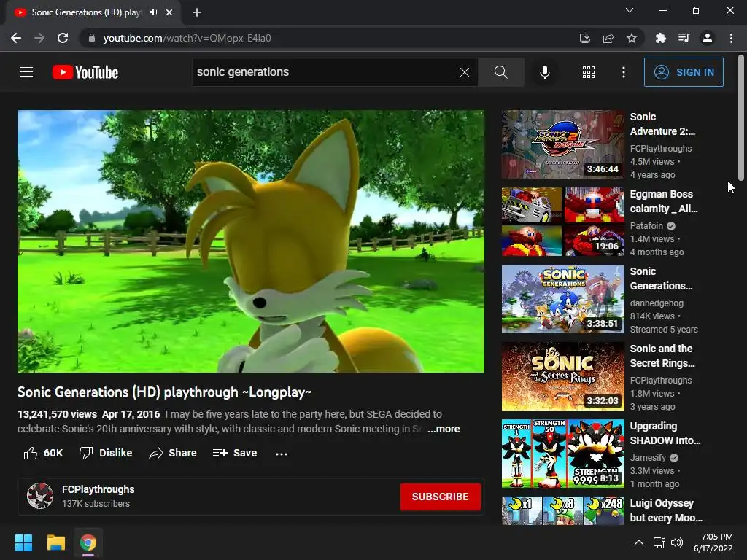Close the Sonic Generations tab
This screenshot has width=747, height=560.
(x=169, y=12)
